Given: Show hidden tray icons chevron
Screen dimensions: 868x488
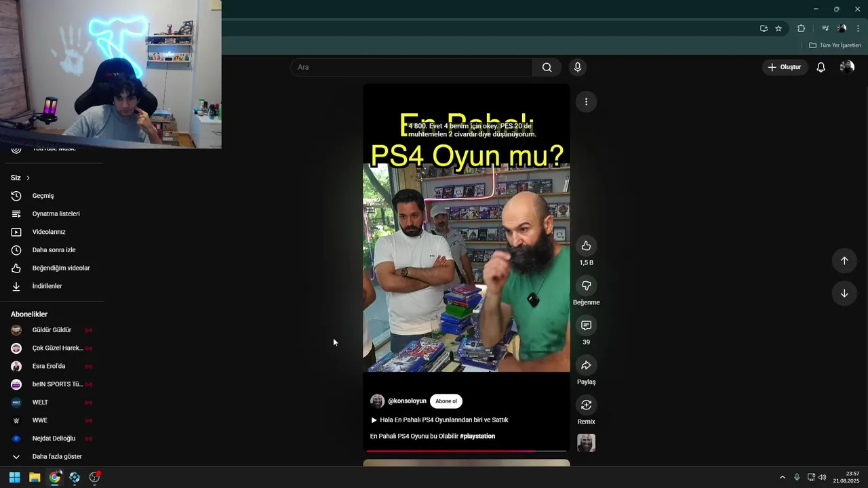Looking at the screenshot, I should pyautogui.click(x=782, y=477).
